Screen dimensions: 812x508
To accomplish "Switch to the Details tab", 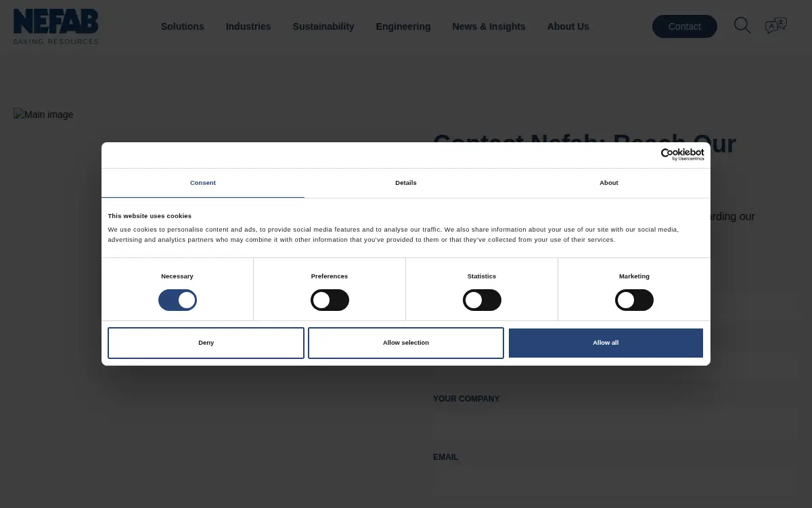I will [406, 183].
